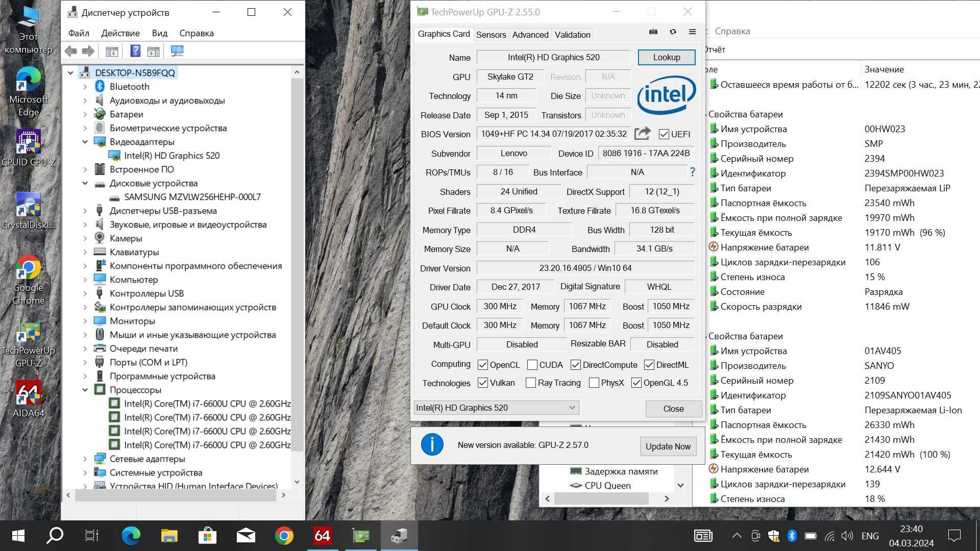The height and width of the screenshot is (551, 980).
Task: Toggle the Vulkan checkbox
Action: [x=482, y=383]
